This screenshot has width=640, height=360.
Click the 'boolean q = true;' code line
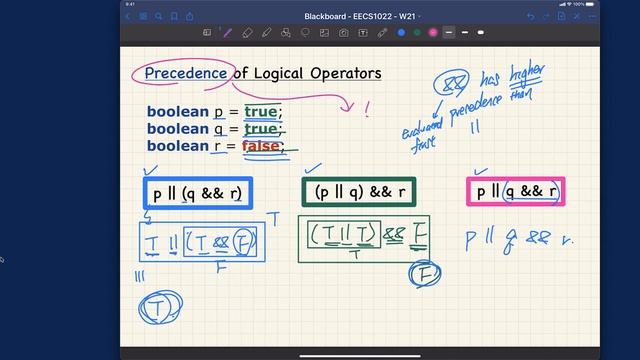(214, 129)
